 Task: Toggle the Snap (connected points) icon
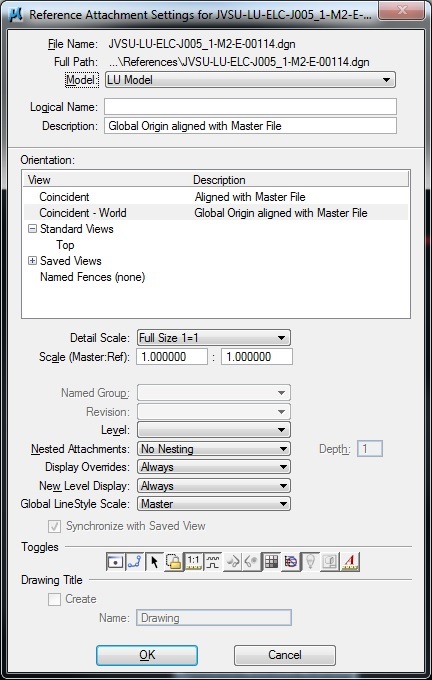pos(134,562)
